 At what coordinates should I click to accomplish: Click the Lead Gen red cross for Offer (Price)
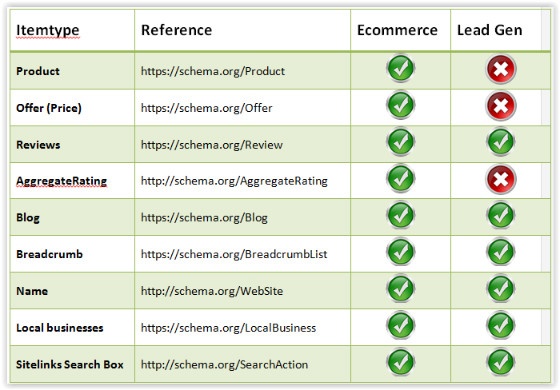pos(501,106)
